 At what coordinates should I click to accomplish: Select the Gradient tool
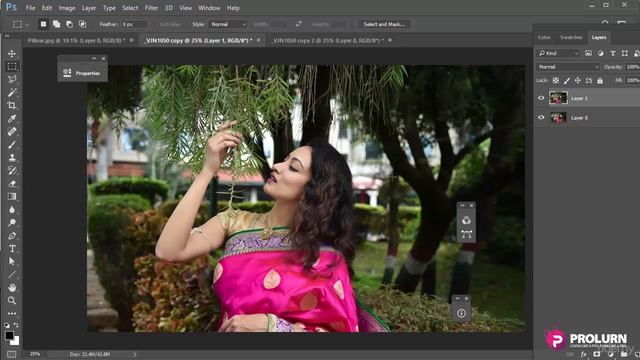tap(12, 196)
